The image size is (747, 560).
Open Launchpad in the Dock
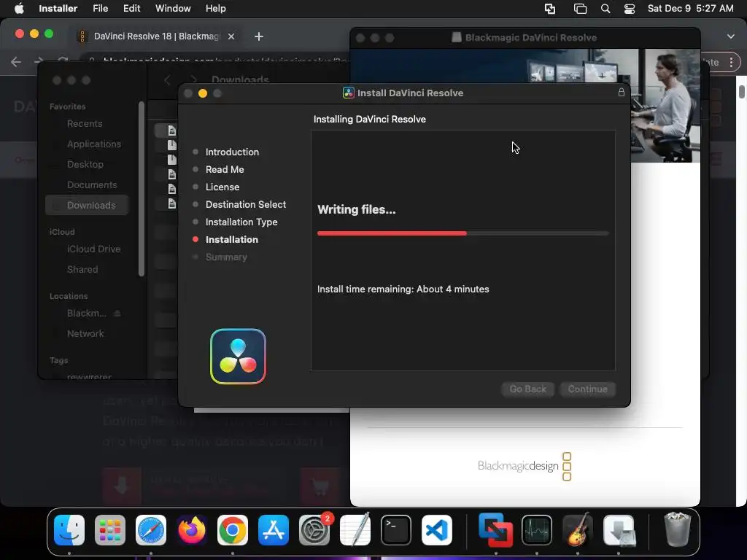(110, 530)
